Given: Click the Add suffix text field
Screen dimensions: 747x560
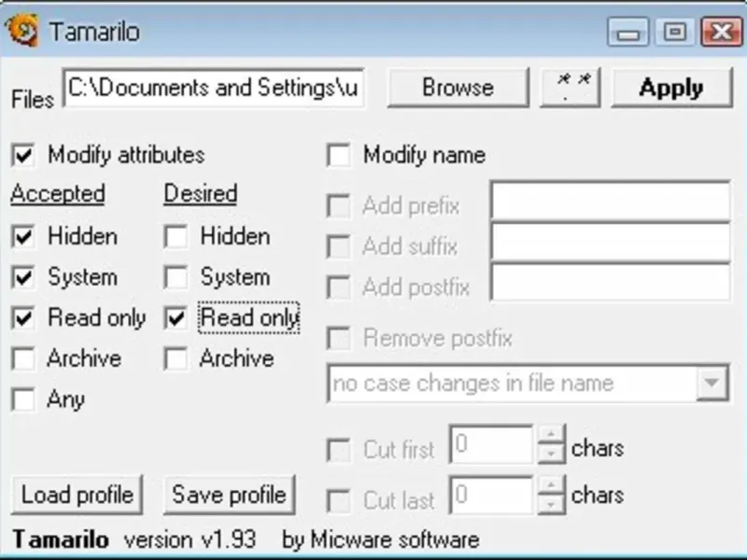Looking at the screenshot, I should click(x=611, y=242).
